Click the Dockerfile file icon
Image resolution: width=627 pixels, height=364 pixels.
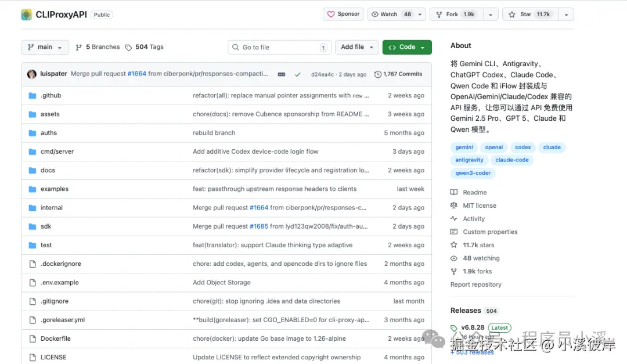[33, 339]
